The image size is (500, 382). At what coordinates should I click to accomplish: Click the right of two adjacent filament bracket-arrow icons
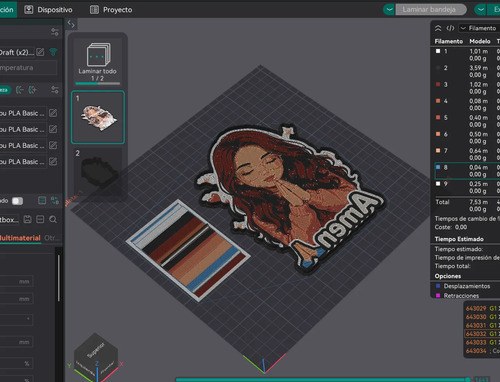pos(32,90)
